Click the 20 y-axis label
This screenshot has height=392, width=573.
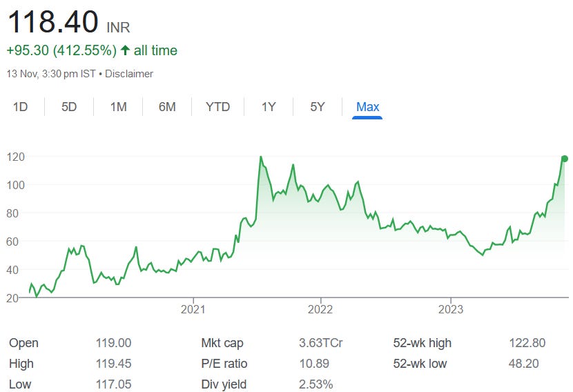(x=12, y=297)
